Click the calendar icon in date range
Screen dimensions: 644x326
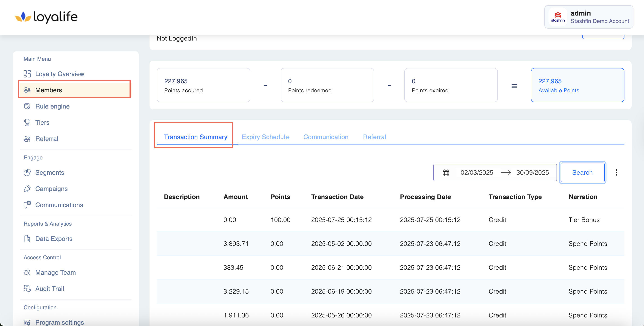pos(446,173)
